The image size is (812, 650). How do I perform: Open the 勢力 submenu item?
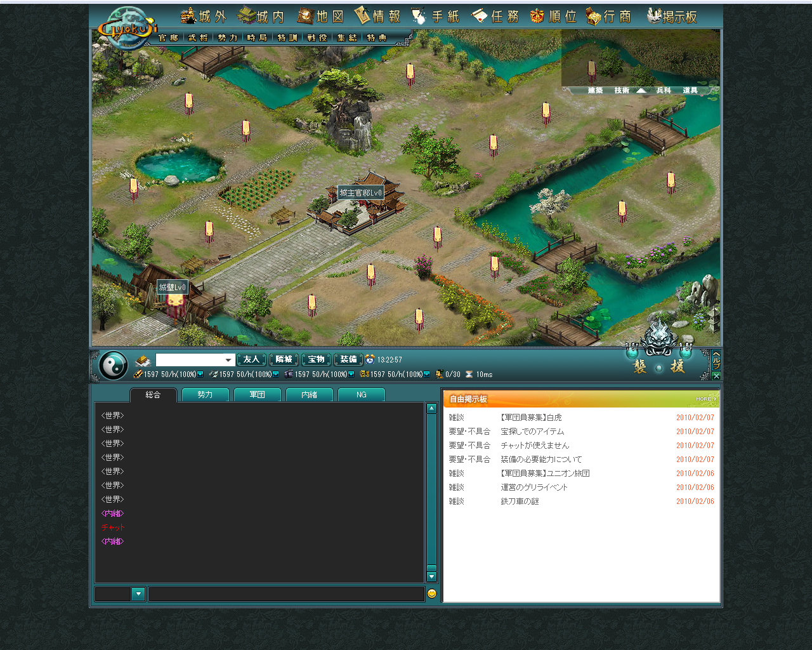click(228, 38)
